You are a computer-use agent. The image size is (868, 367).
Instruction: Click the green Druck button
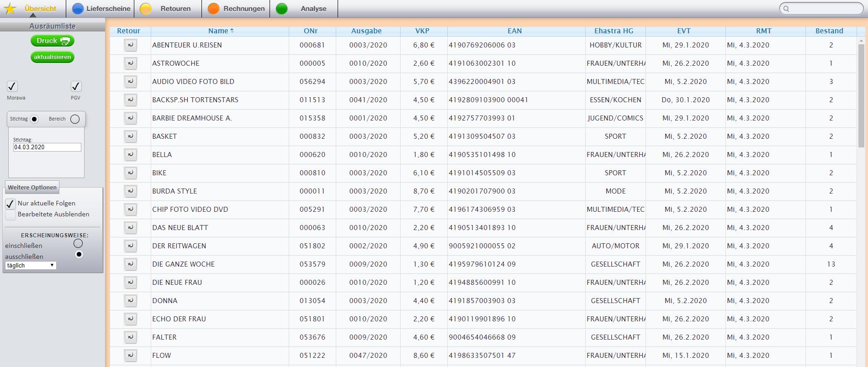pos(53,41)
